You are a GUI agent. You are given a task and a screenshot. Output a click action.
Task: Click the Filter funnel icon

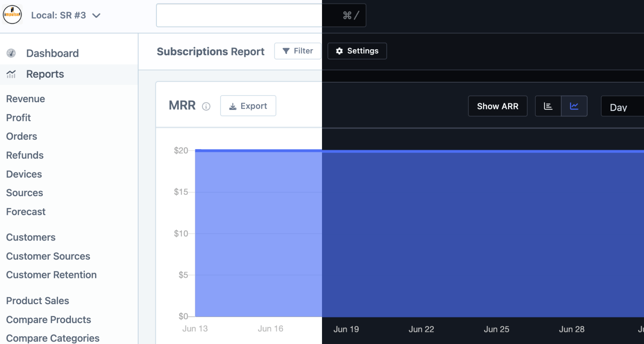click(x=286, y=51)
